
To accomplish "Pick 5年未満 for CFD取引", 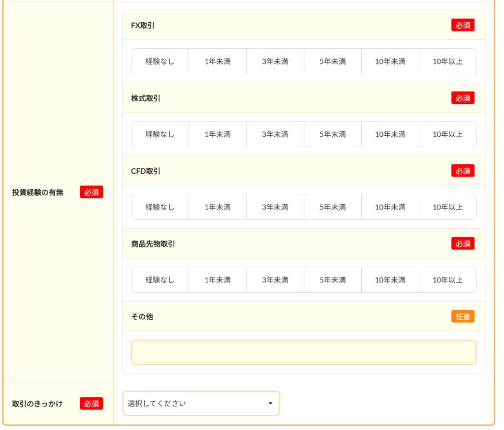I will coord(333,207).
